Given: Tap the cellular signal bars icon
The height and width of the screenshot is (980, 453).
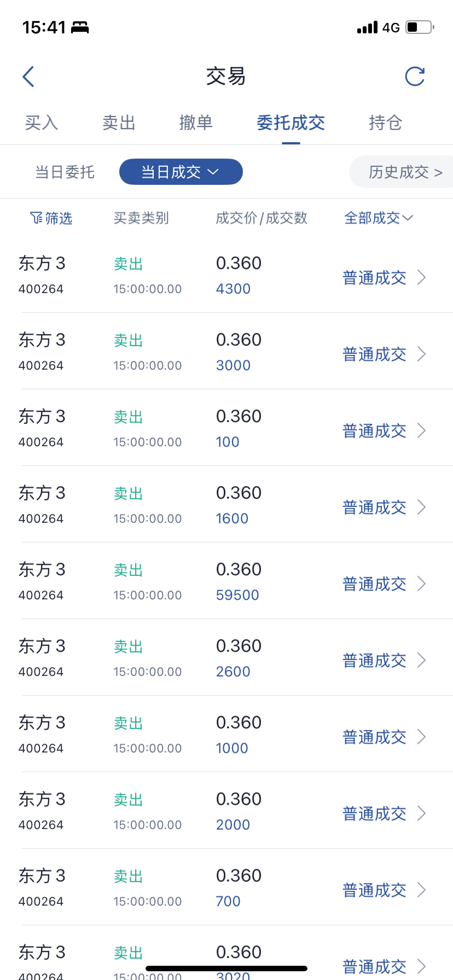Looking at the screenshot, I should pos(367,27).
